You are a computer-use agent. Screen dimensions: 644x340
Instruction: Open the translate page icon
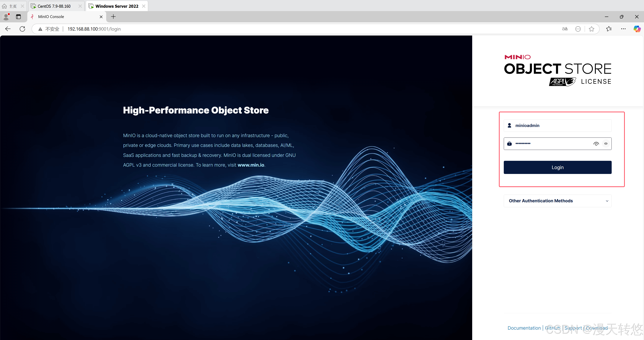(x=565, y=29)
